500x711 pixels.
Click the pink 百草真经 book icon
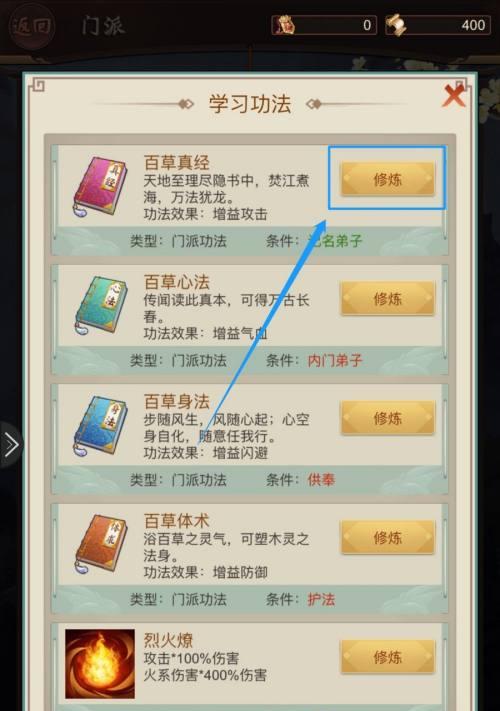(x=101, y=186)
